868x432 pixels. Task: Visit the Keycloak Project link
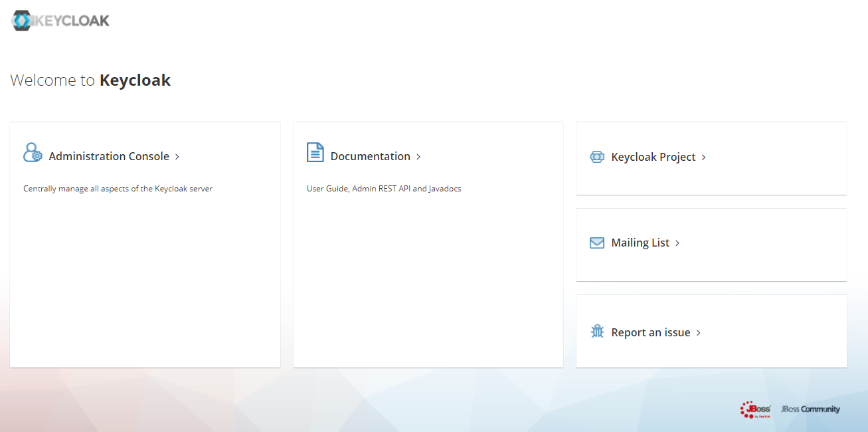(x=653, y=157)
